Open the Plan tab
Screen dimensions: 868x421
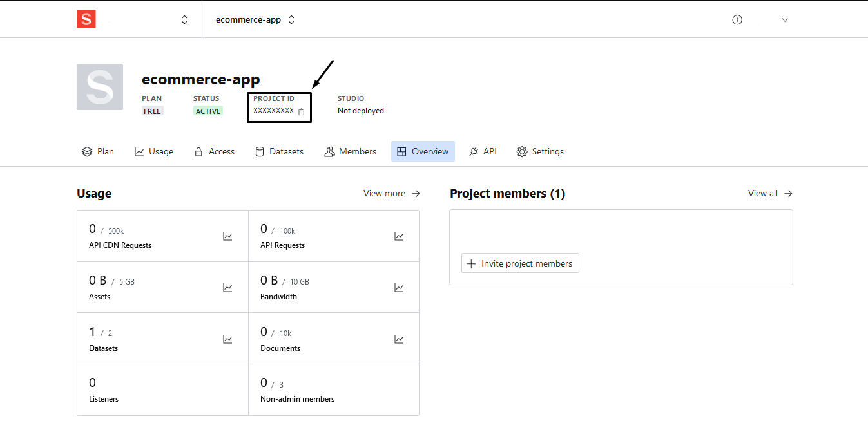tap(98, 151)
